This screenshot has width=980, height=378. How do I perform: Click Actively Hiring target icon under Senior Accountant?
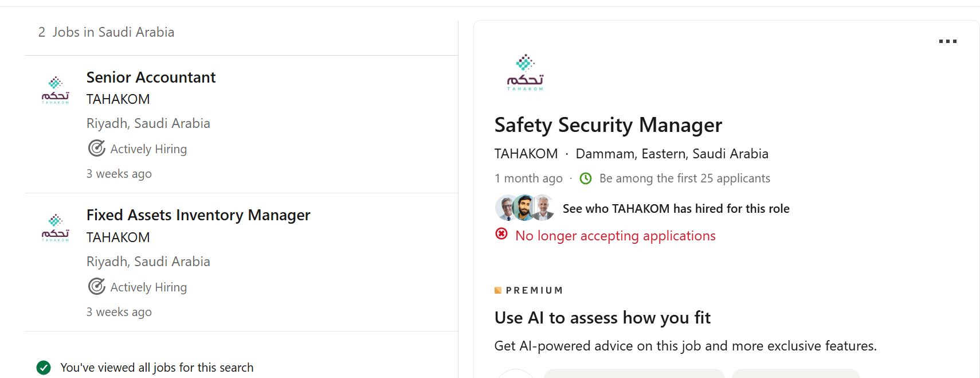coord(96,149)
